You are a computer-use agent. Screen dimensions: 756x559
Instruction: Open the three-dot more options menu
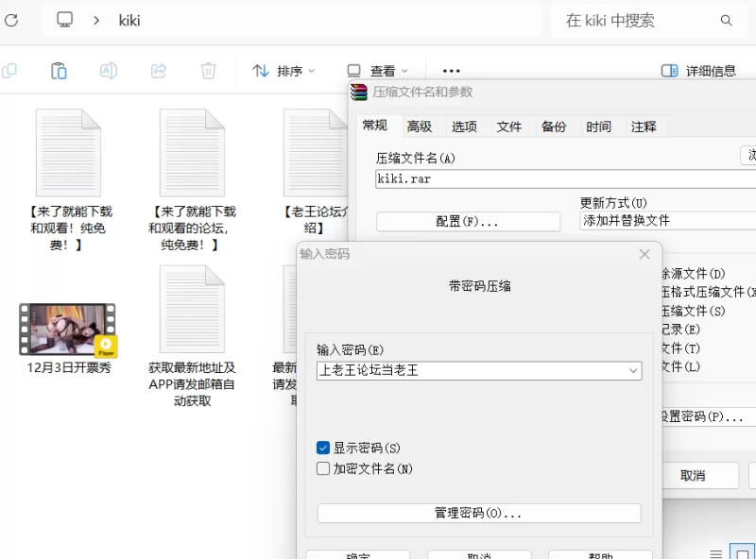click(451, 71)
